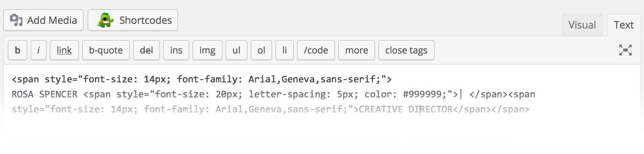Open the Shortcodes monster icon button

[133, 20]
